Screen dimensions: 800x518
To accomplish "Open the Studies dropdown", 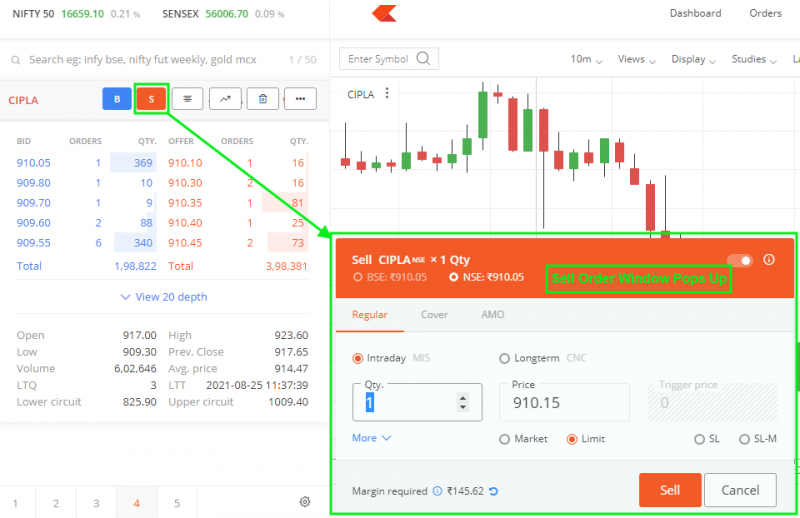I will pos(754,60).
